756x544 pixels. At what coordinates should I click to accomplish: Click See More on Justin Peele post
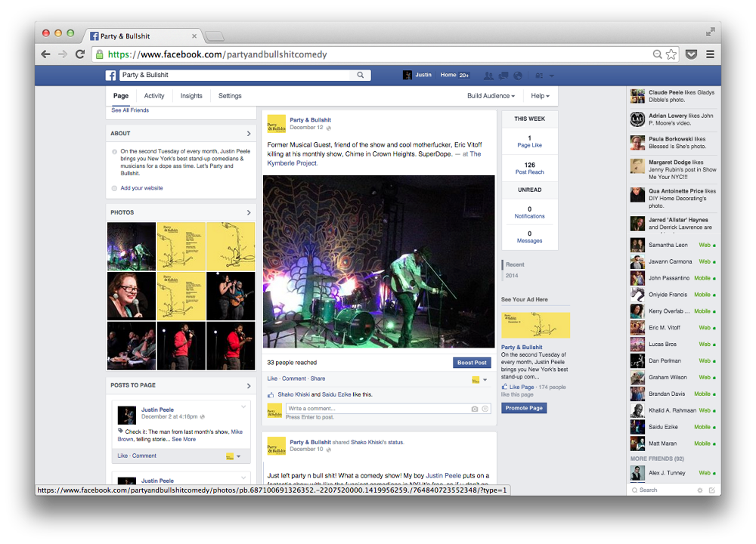click(x=184, y=440)
